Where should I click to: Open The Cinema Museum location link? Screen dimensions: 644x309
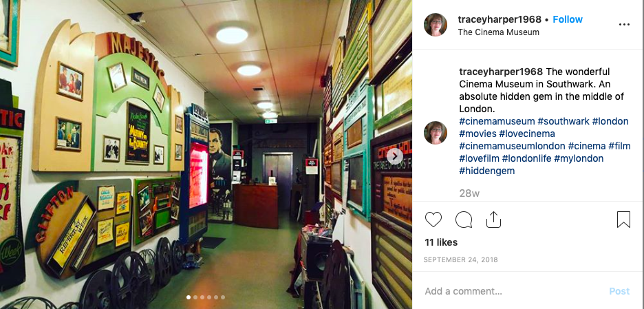499,32
